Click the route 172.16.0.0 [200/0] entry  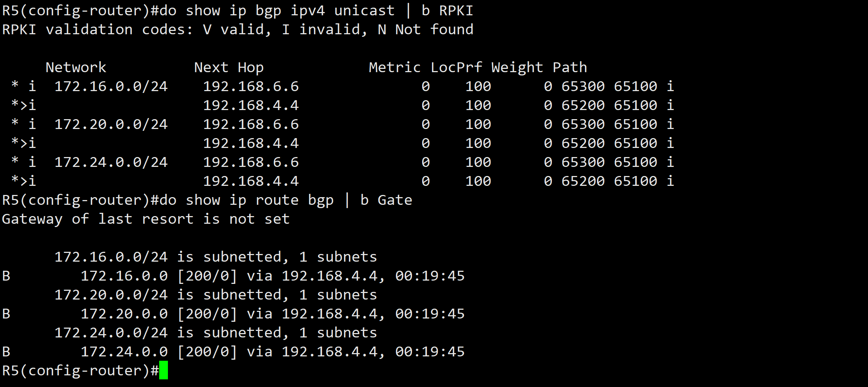coord(233,276)
